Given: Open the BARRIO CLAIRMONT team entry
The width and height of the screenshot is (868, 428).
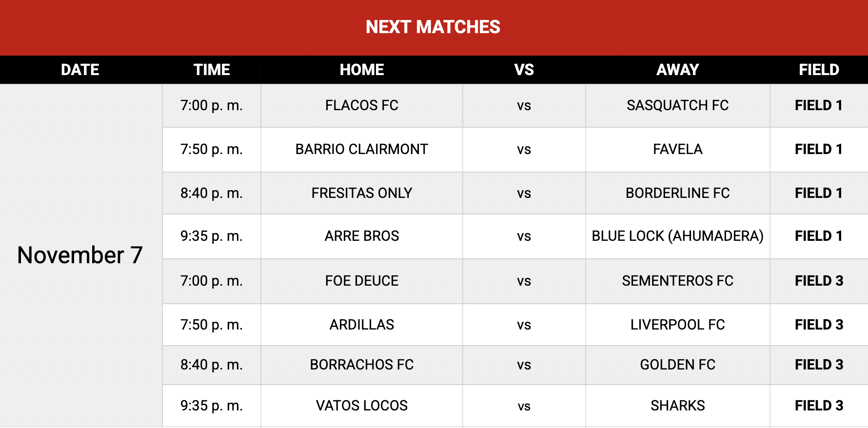Looking at the screenshot, I should [x=362, y=149].
